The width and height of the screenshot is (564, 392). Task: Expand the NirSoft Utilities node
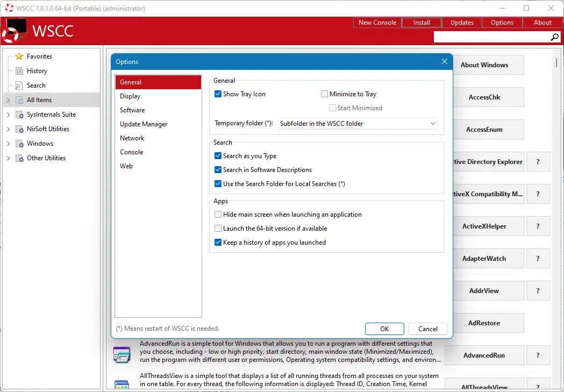coord(8,129)
